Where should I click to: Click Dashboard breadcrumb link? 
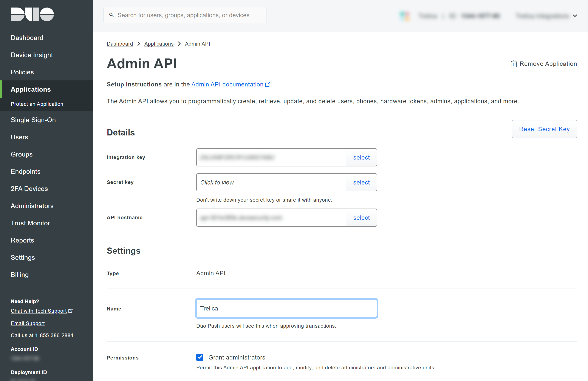(120, 44)
